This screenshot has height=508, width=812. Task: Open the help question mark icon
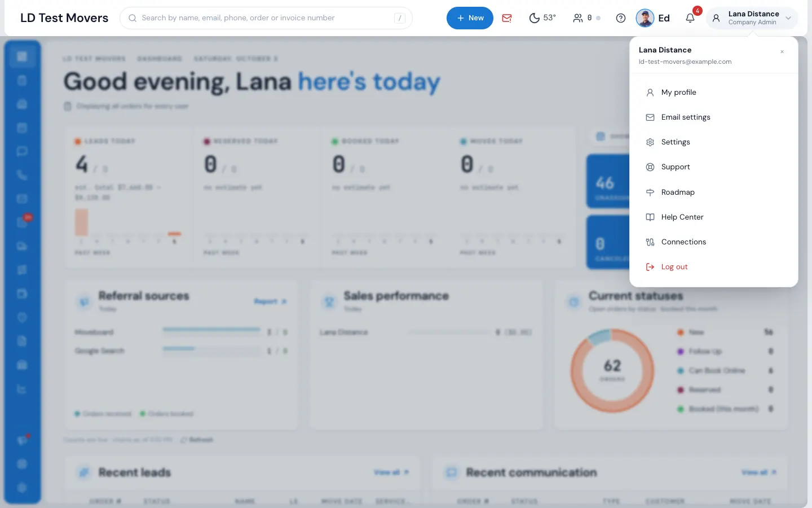621,18
